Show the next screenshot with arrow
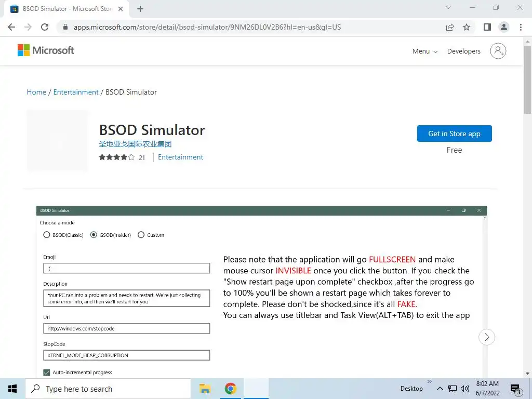532x399 pixels. pyautogui.click(x=486, y=337)
